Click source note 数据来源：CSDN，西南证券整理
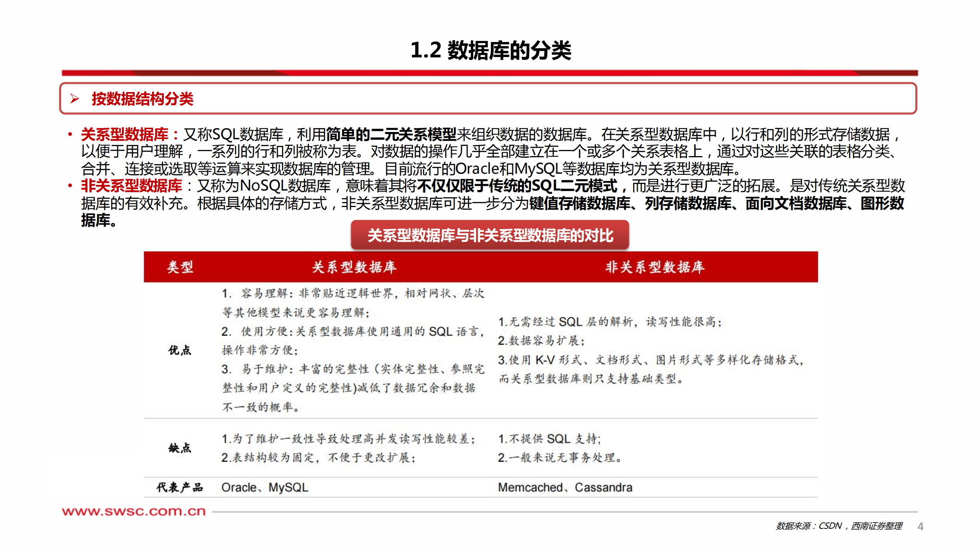The image size is (980, 551). (839, 526)
